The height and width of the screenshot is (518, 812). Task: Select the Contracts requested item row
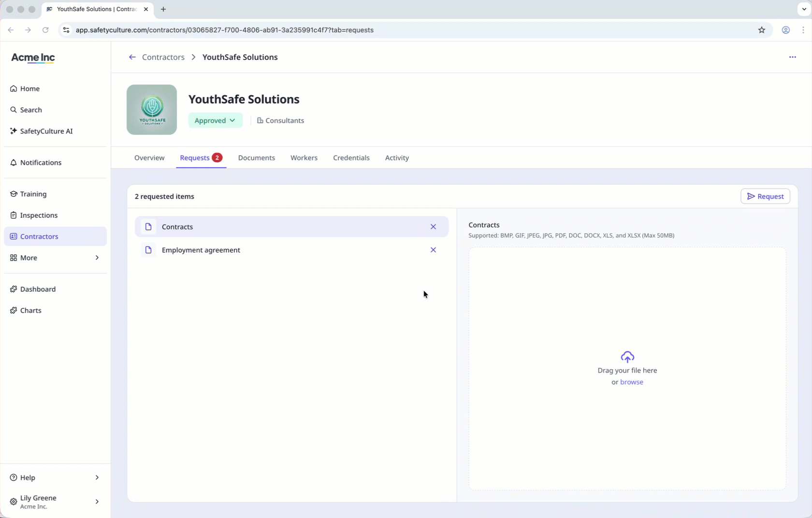pos(292,227)
